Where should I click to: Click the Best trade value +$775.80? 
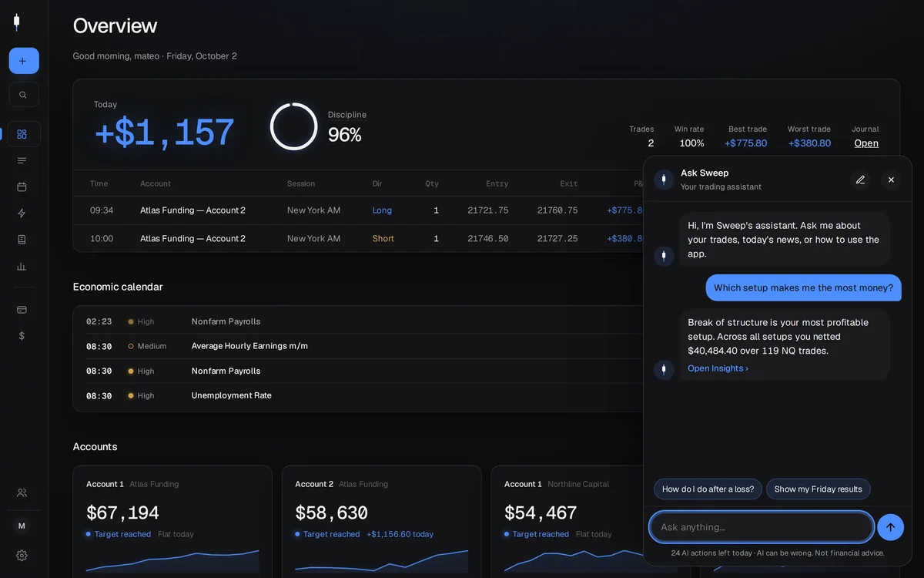(745, 143)
